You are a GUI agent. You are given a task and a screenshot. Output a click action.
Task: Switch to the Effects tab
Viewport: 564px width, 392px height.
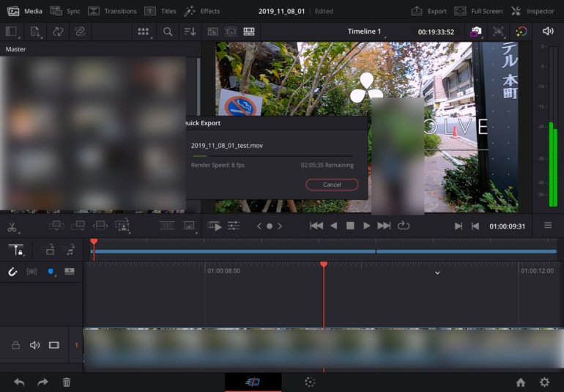(201, 11)
